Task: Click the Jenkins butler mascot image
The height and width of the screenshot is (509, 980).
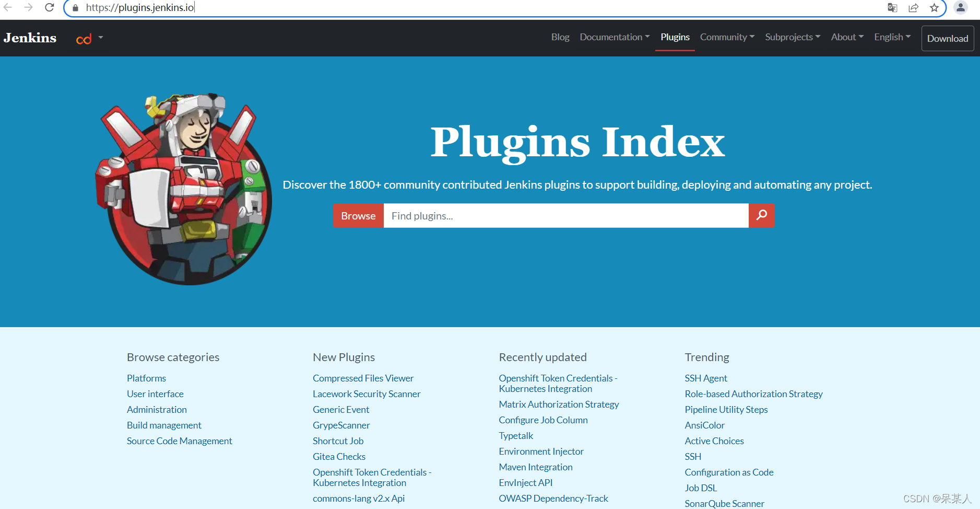Action: 184,189
